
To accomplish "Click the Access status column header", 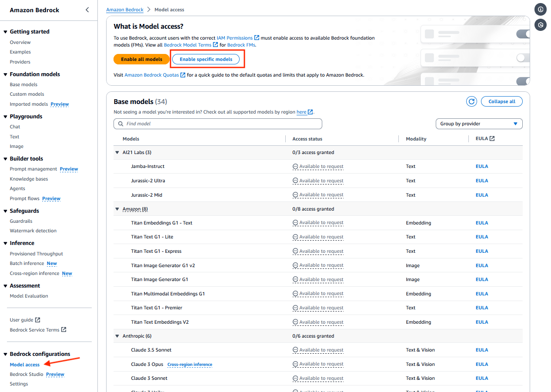I will pyautogui.click(x=307, y=139).
